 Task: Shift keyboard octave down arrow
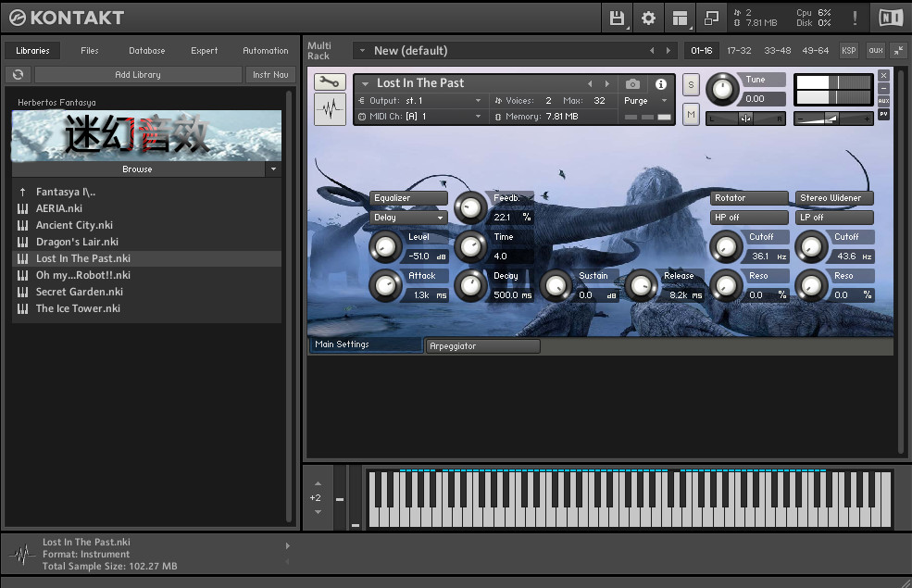[x=318, y=512]
